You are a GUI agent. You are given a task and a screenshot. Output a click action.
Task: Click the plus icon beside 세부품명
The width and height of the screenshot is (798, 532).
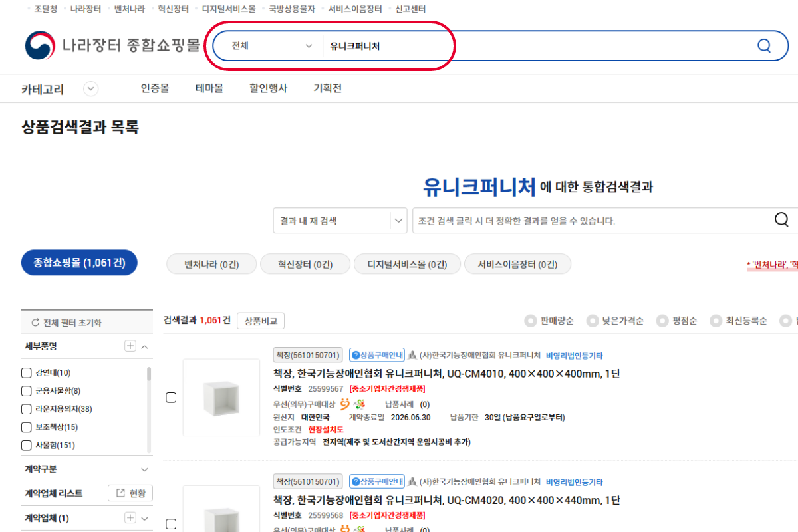(130, 346)
